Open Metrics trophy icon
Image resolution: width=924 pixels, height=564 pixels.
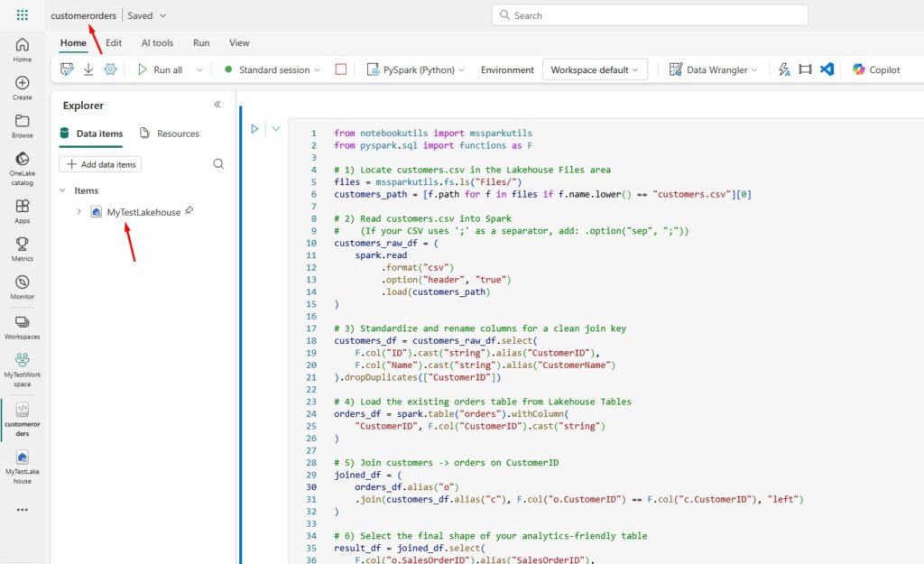[22, 249]
